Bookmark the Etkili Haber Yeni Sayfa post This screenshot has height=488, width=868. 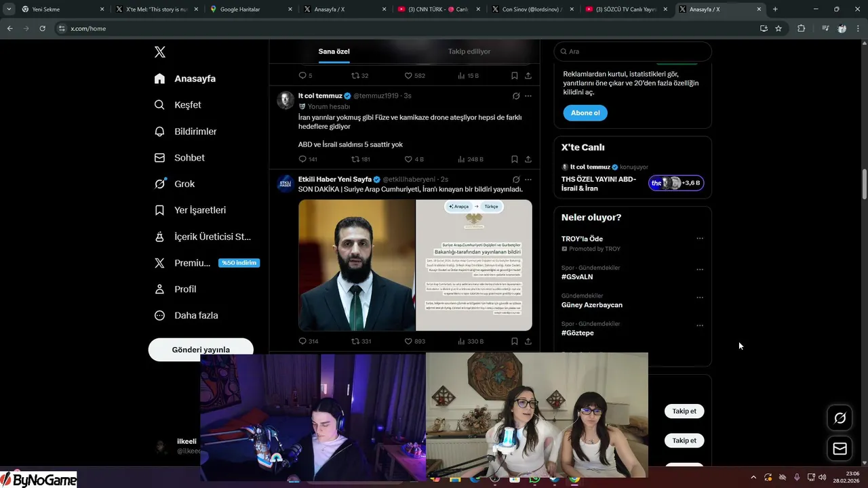coord(515,341)
